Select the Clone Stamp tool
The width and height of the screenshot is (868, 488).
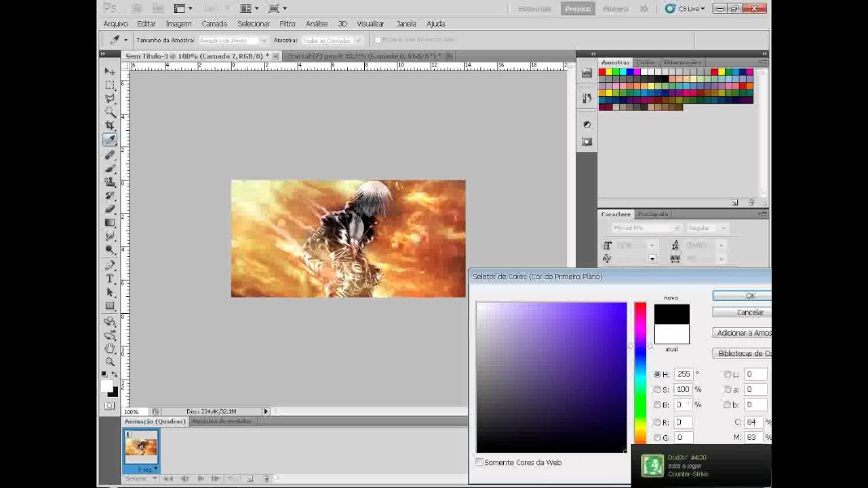(110, 182)
